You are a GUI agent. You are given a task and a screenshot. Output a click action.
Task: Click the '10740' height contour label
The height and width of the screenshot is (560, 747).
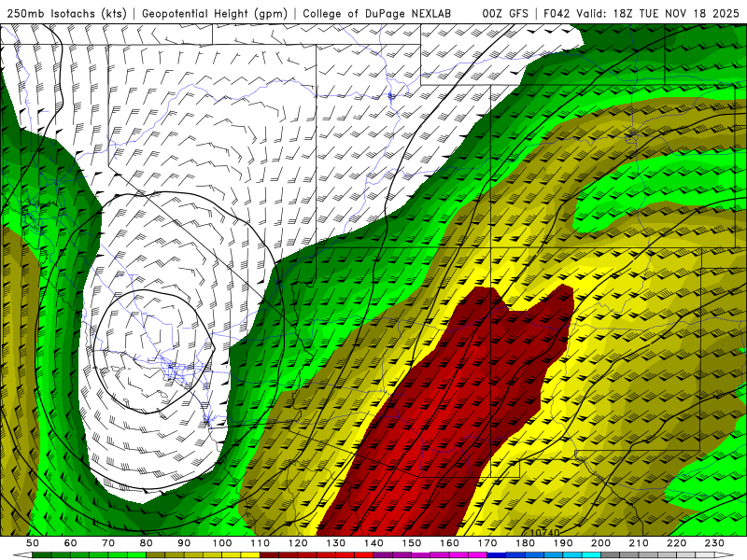click(x=544, y=532)
